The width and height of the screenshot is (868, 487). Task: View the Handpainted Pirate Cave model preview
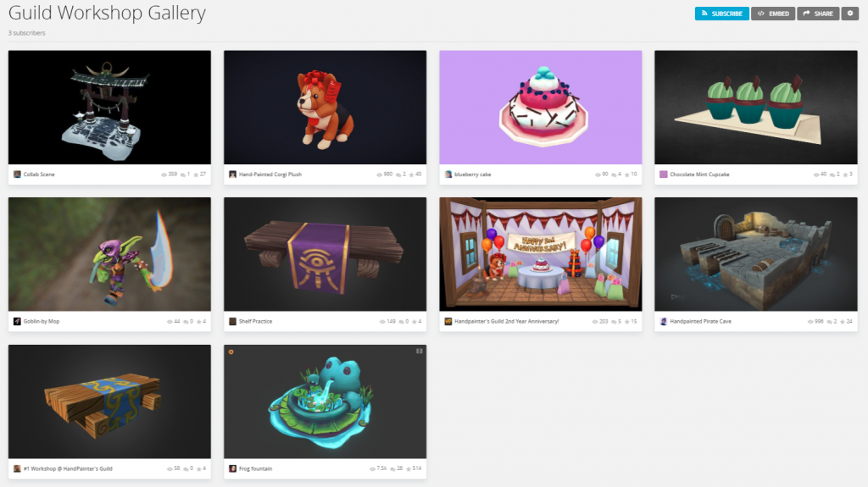(755, 254)
